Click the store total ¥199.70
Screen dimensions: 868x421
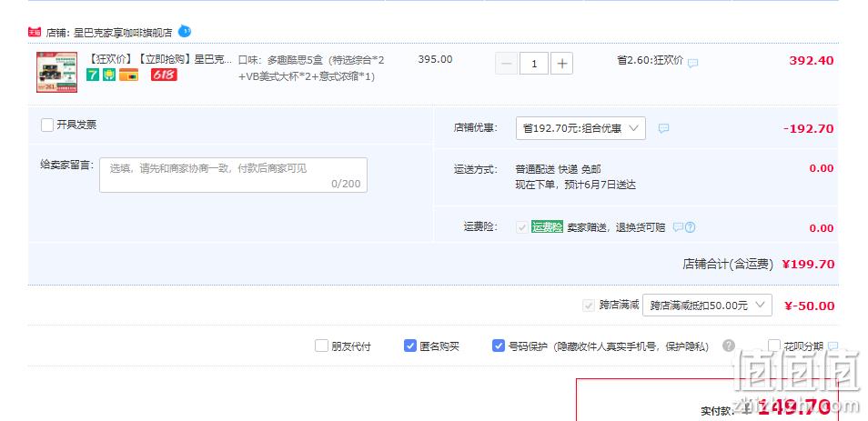click(x=808, y=265)
